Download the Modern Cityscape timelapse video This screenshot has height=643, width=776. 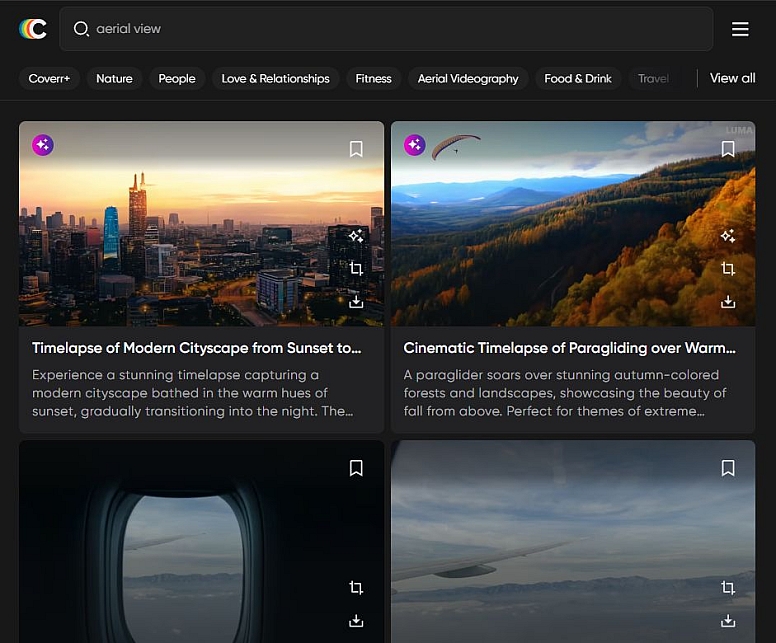point(356,301)
